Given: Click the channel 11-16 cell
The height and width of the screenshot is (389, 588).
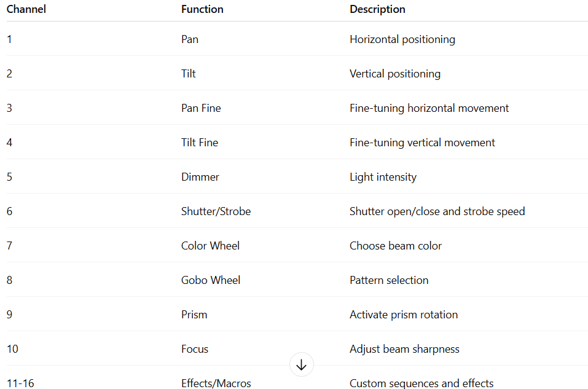Looking at the screenshot, I should [20, 383].
